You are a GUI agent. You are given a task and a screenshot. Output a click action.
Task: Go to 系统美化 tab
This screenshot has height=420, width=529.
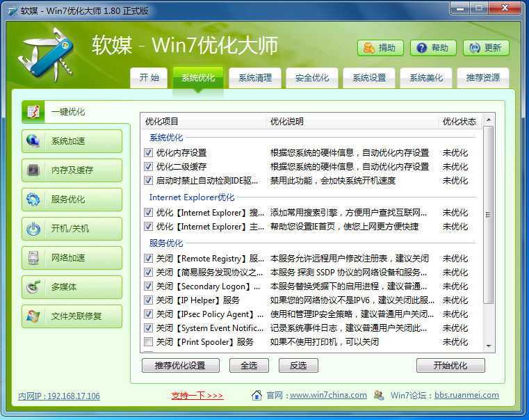coord(425,78)
